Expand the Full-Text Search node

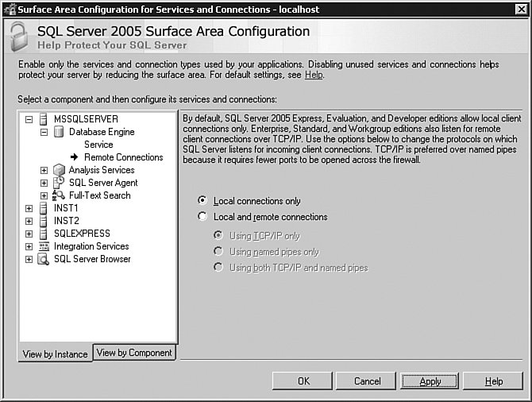44,195
